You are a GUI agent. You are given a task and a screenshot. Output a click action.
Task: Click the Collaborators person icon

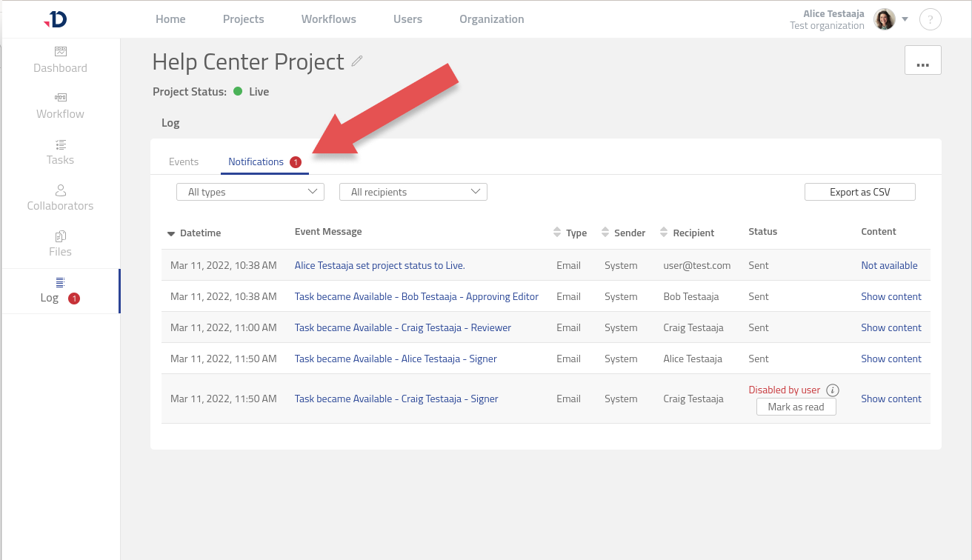click(61, 190)
